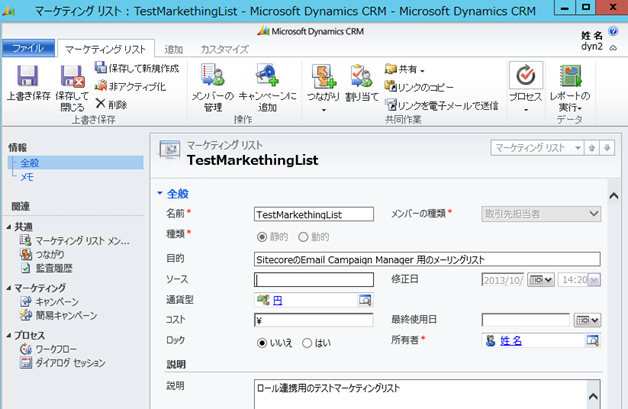Open キャンペーン in left navigation

coord(49,302)
